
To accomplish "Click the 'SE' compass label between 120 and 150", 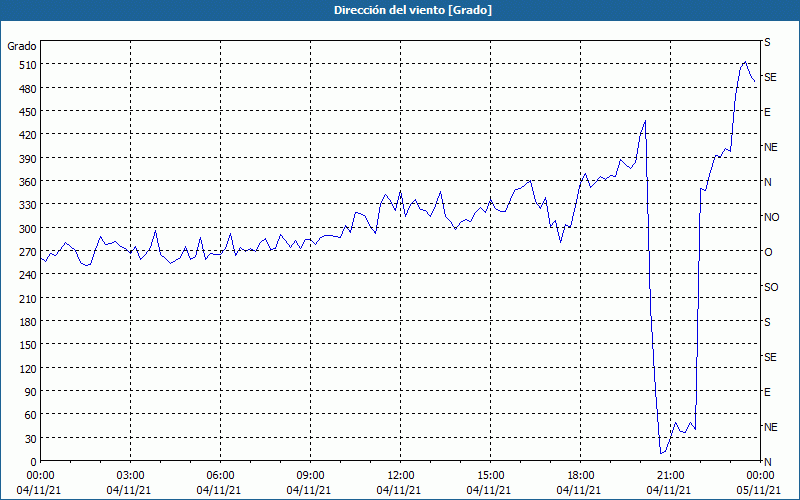I will (770, 357).
